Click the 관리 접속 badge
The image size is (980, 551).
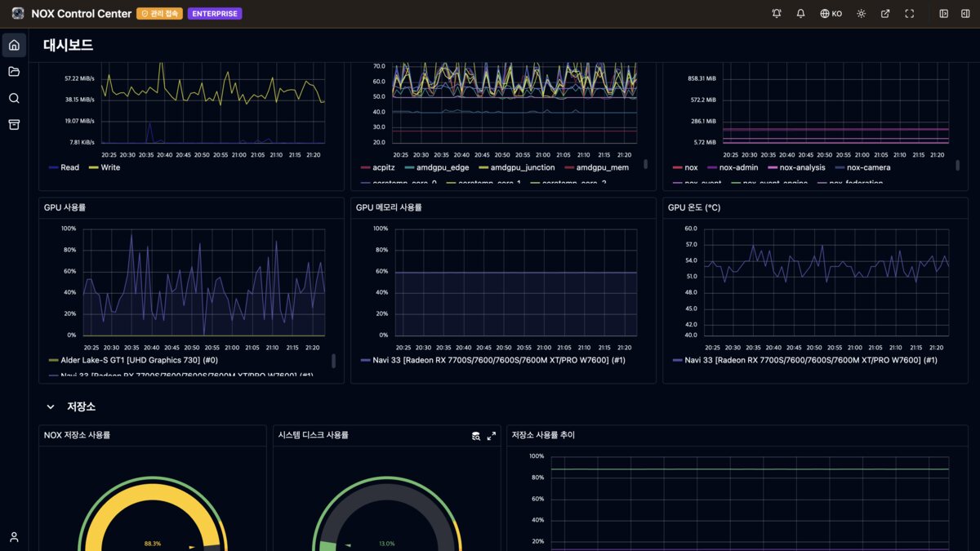(159, 14)
